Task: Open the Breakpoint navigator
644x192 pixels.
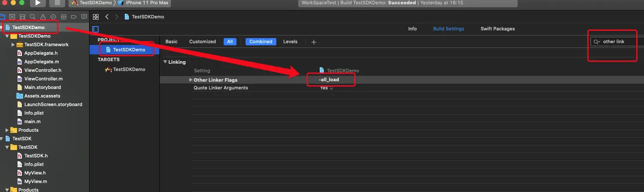Action: 74,17
